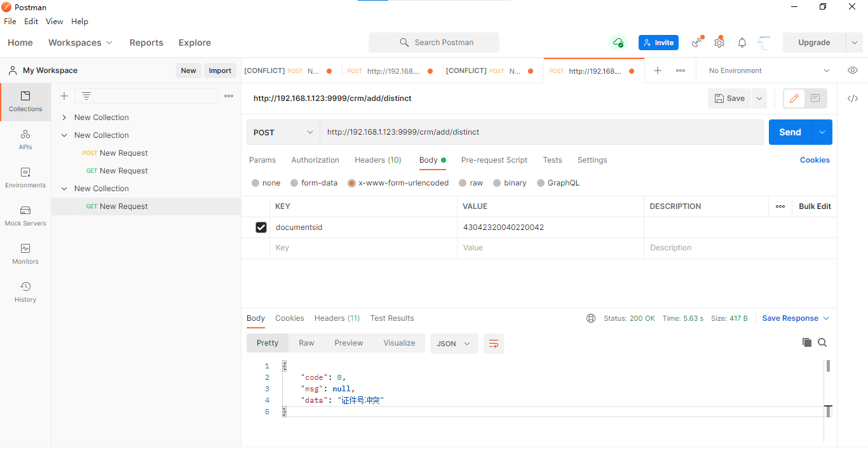Image resolution: width=868 pixels, height=451 pixels.
Task: Open the Edit menu
Action: [31, 21]
